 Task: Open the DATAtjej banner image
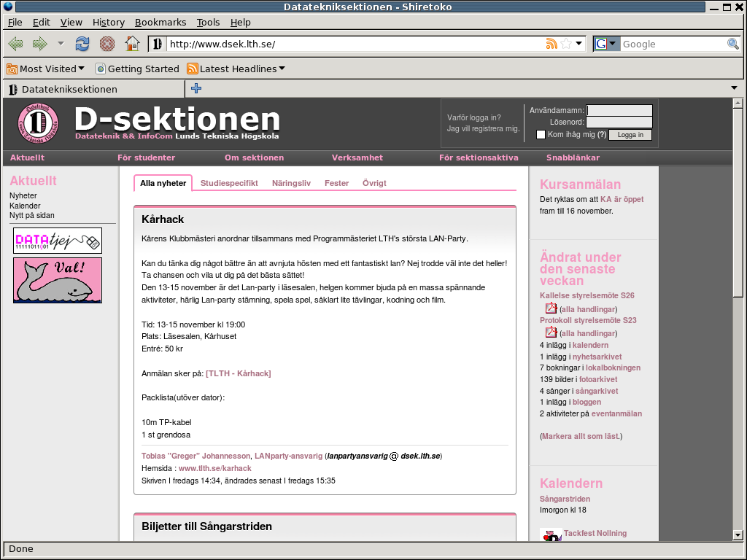tap(58, 241)
